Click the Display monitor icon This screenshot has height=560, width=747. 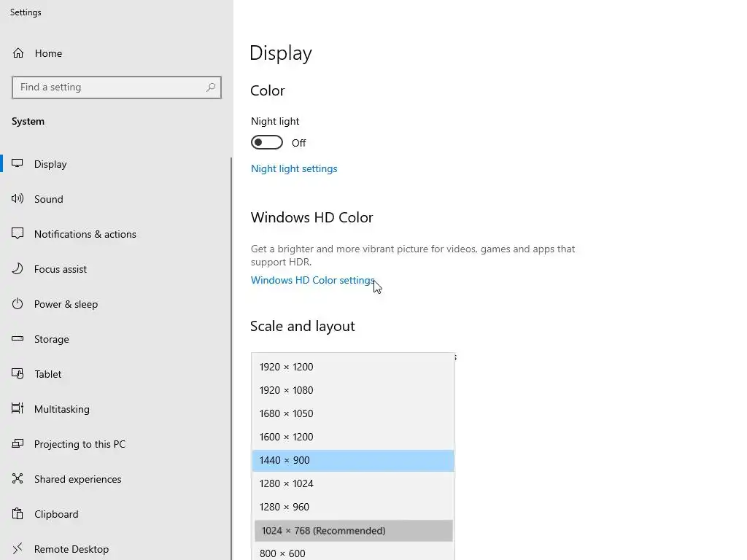[x=18, y=163]
